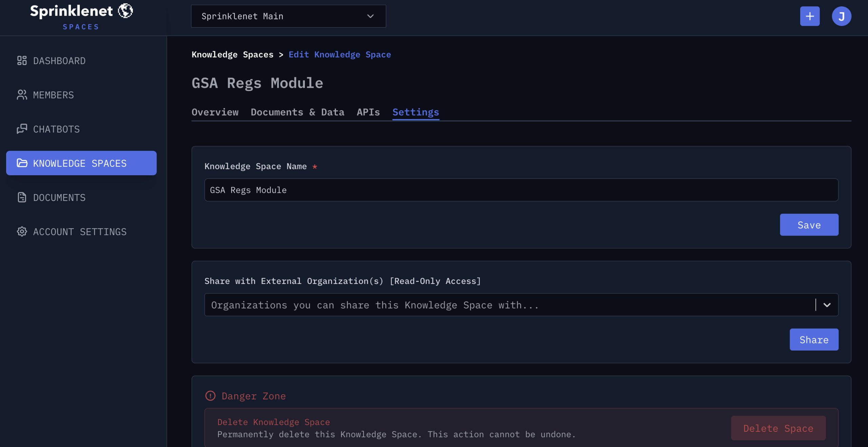
Task: Click the Account Settings gear icon
Action: (x=22, y=232)
